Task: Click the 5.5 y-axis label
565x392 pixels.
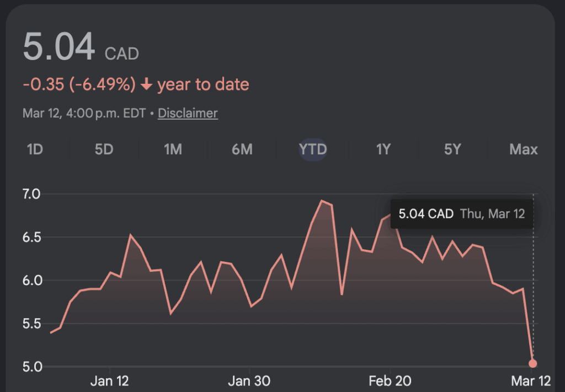Action: (x=32, y=323)
